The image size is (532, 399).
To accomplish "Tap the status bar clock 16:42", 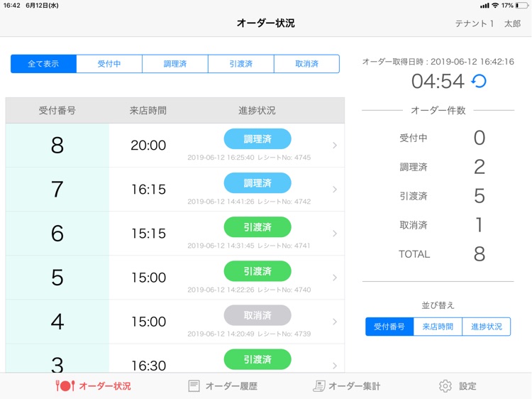I will (12, 6).
